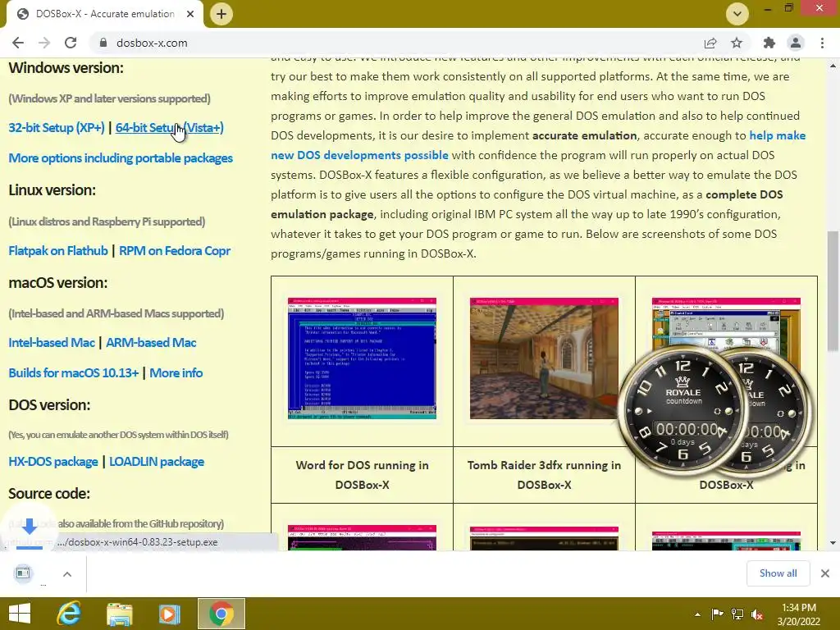This screenshot has height=630, width=840.
Task: Focus the dosbox-x.com address bar
Action: pyautogui.click(x=396, y=43)
